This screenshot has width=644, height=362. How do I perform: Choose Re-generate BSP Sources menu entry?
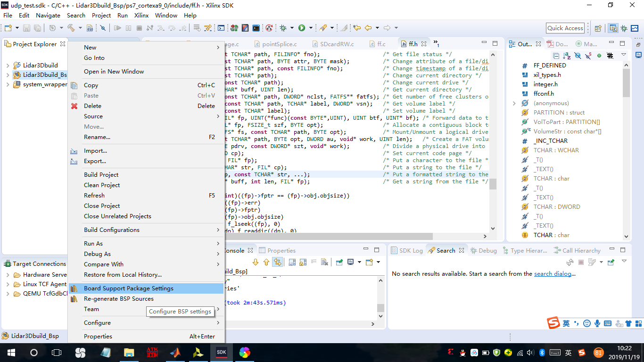[118, 299]
